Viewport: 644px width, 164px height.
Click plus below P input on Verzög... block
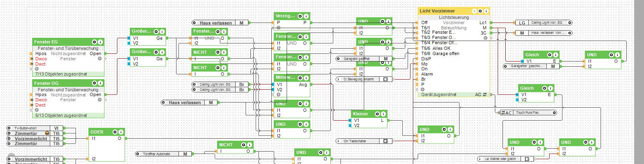click(279, 28)
